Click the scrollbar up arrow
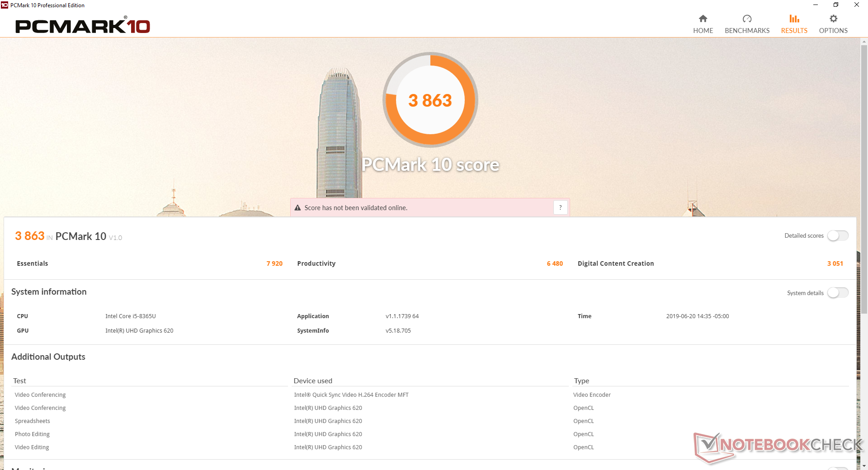Screen dimensions: 868x470 click(864, 42)
